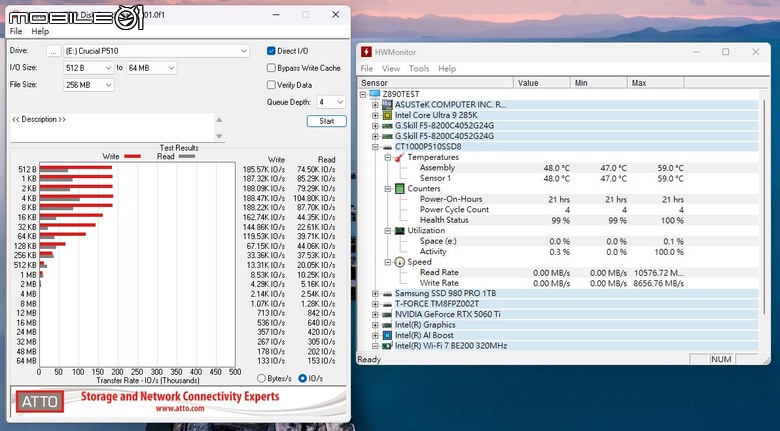
Task: Select the IO/s radio button
Action: tap(302, 378)
